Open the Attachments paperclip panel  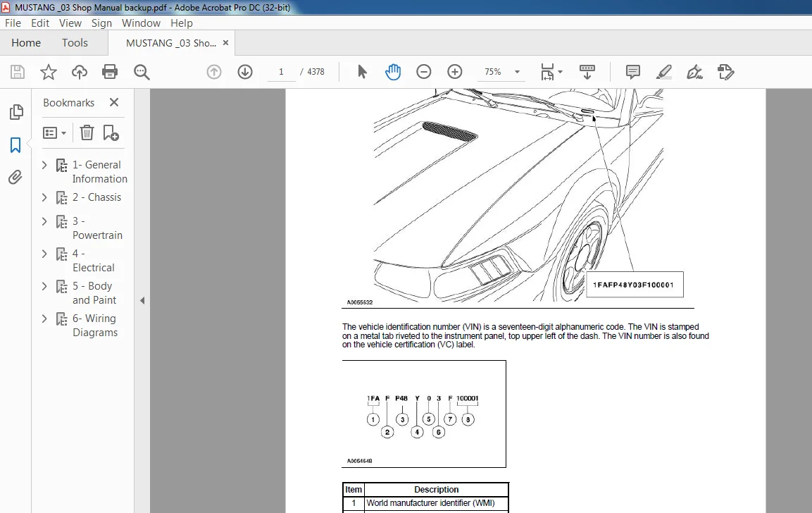pyautogui.click(x=15, y=177)
